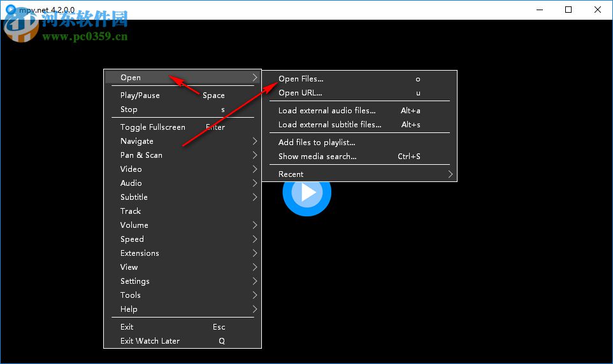Open the Pan & Scan submenu

[183, 155]
